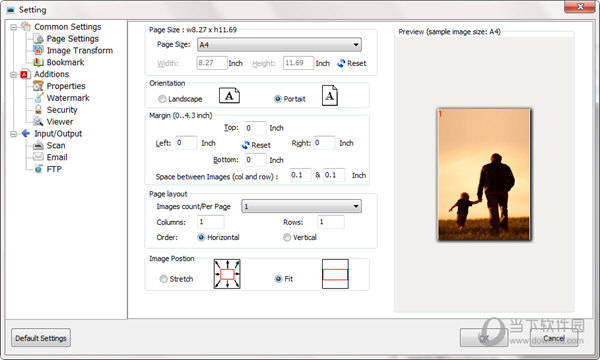Screen dimensions: 600x360
Task: Click the Common Settings folder icon
Action: [x=26, y=26]
